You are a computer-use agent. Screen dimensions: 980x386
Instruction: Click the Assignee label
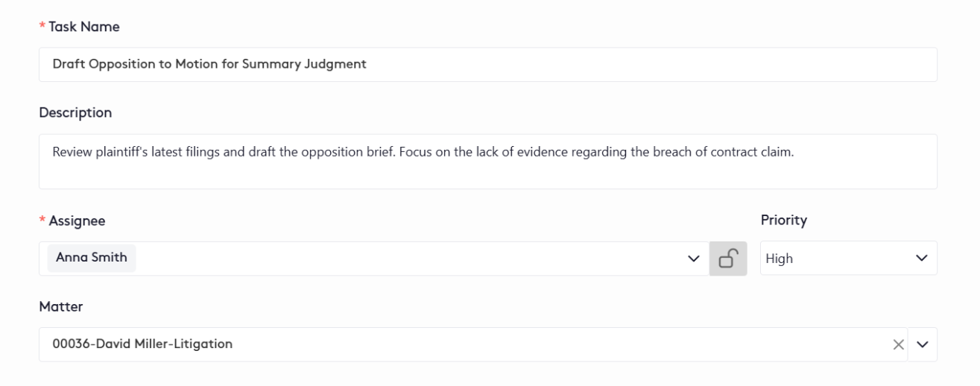point(77,221)
